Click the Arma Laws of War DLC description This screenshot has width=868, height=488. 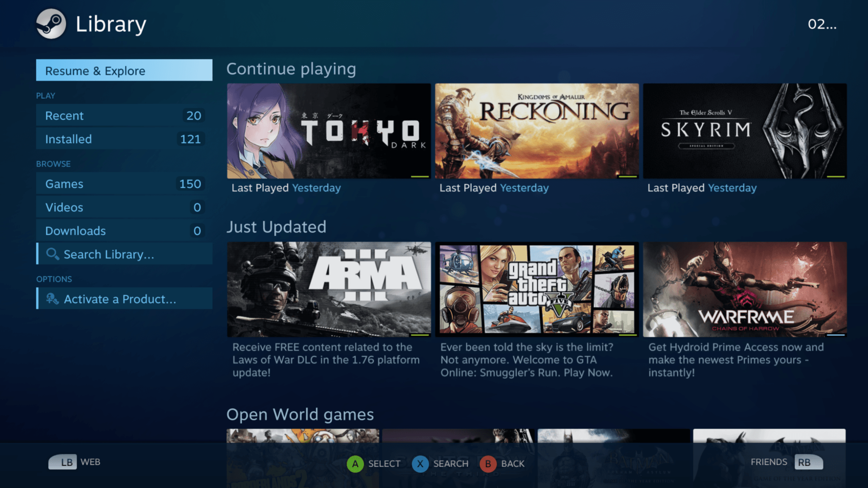326,360
